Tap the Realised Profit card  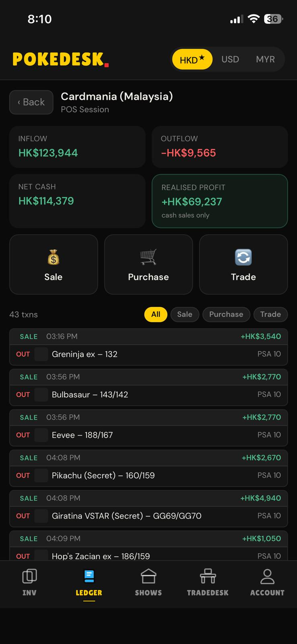[220, 201]
